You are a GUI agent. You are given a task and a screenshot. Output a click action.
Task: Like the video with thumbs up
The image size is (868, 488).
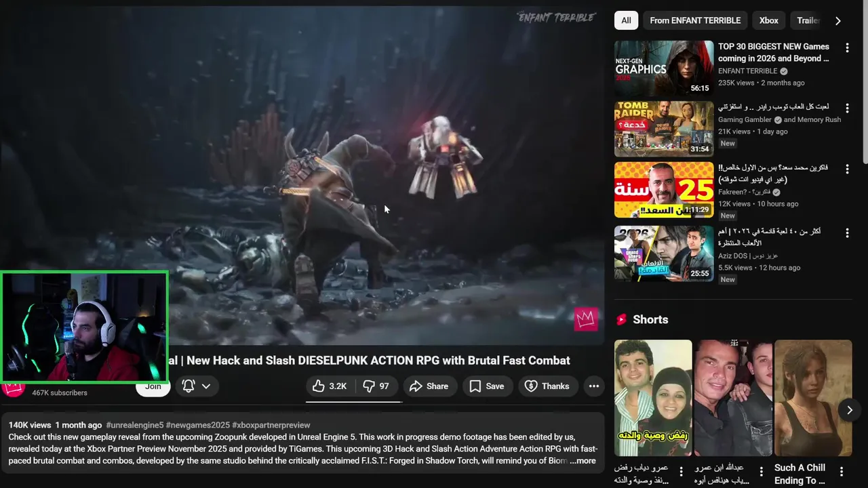click(330, 386)
